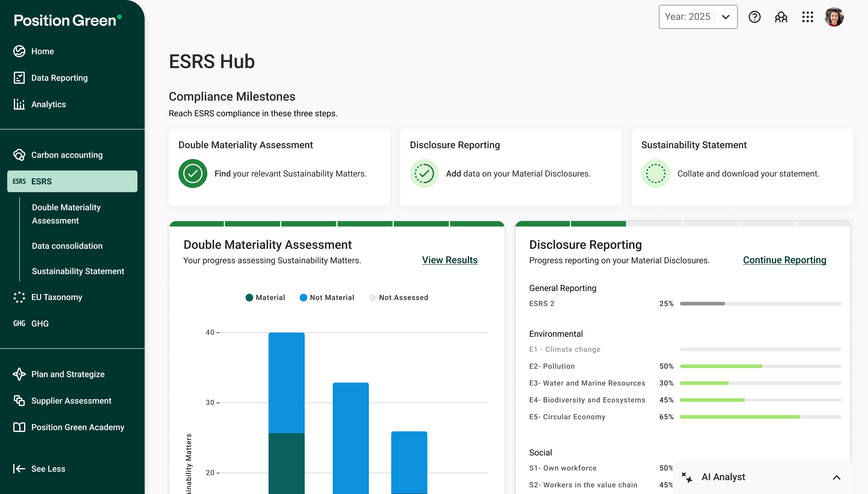Open the Year 2025 dropdown
Viewport: 868px width, 494px height.
click(x=698, y=17)
